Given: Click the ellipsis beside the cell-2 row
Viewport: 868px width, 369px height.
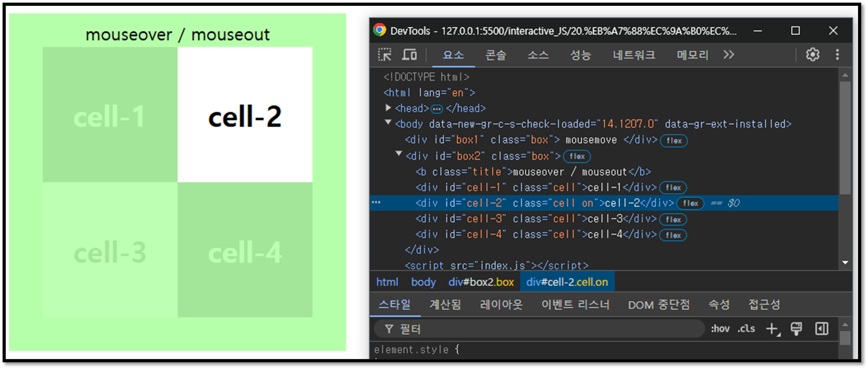Looking at the screenshot, I should tap(376, 202).
